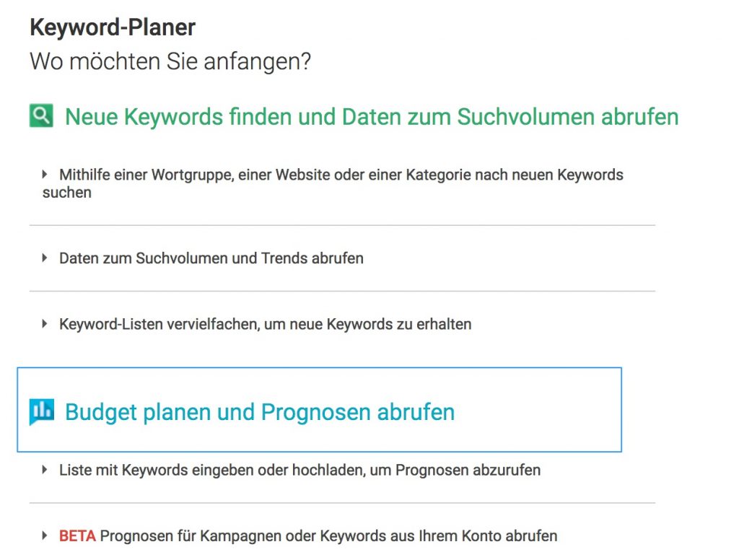Click "Wo möchten Sie anfangen?" subtitle
The height and width of the screenshot is (560, 739).
click(x=170, y=61)
